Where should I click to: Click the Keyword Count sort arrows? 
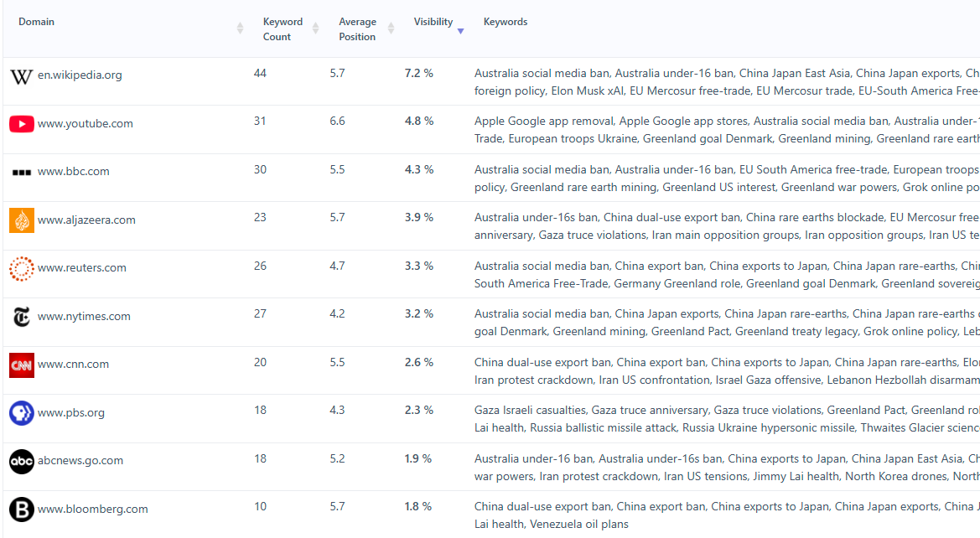[314, 28]
